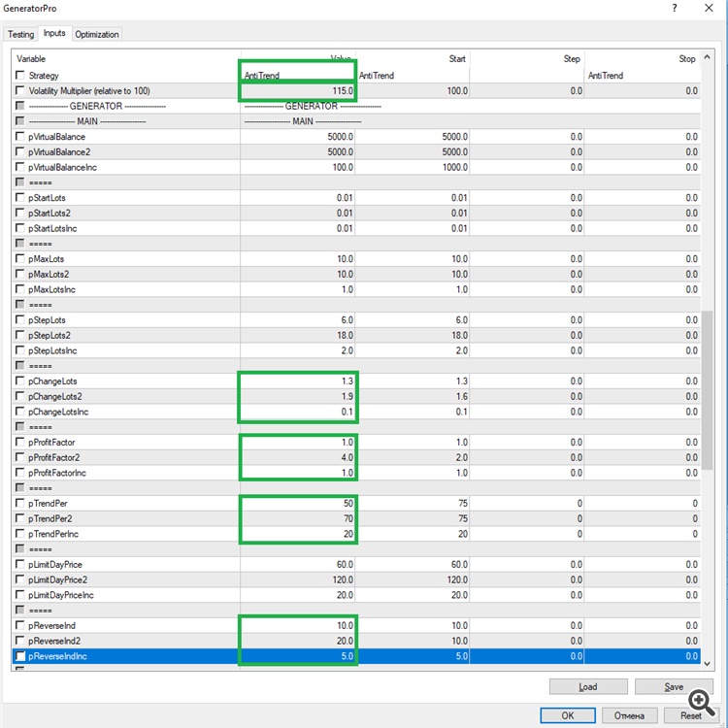The image size is (728, 728).
Task: Click the vertical scrollbar thumb
Action: coord(707,390)
